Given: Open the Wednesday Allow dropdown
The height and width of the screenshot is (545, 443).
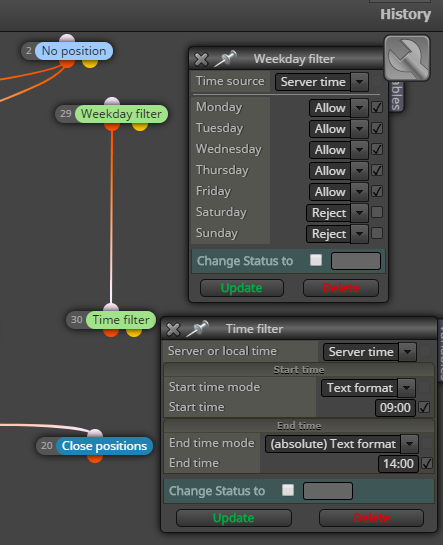Looking at the screenshot, I should point(338,150).
